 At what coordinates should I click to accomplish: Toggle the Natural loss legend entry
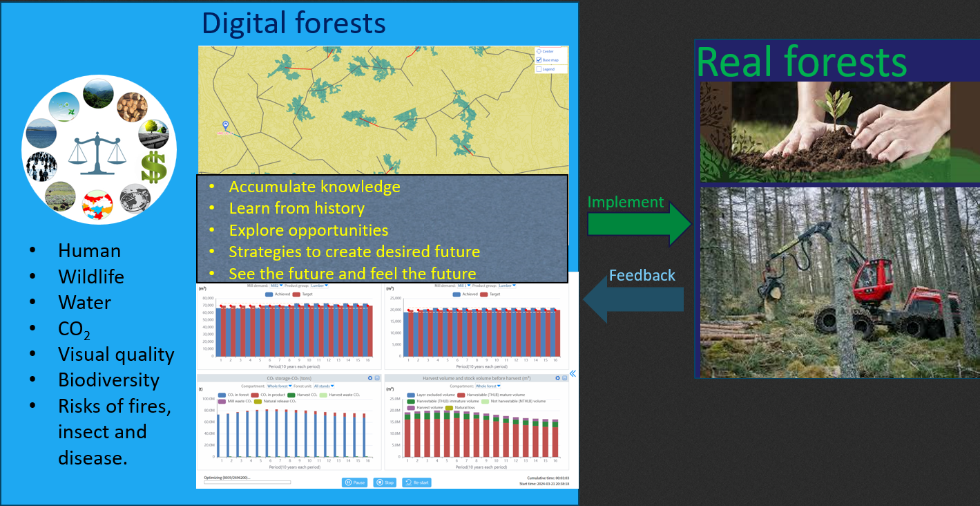[x=460, y=408]
